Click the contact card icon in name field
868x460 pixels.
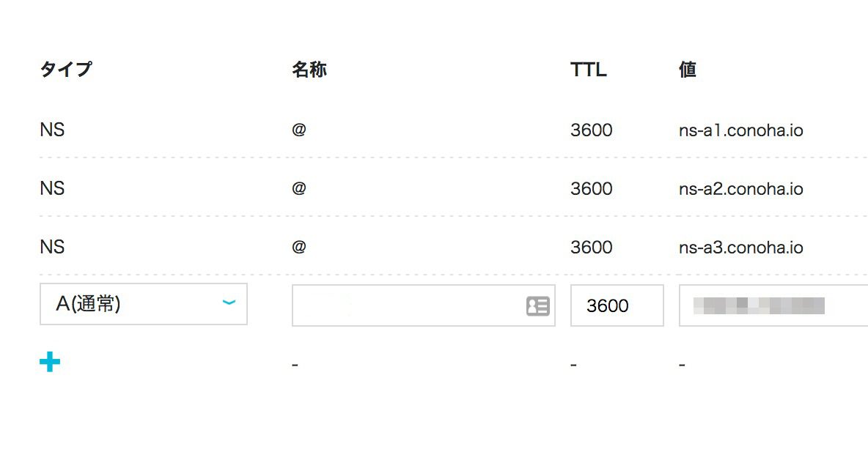point(537,305)
